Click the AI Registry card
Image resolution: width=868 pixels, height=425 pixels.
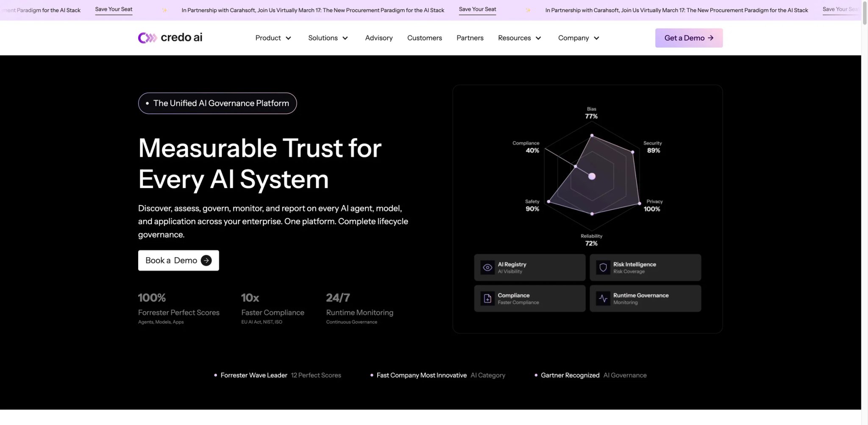tap(530, 267)
